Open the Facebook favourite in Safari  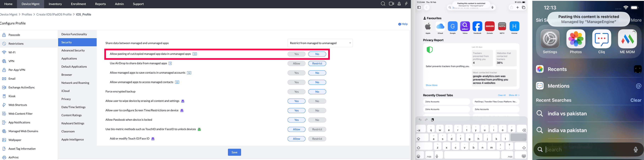coord(477,26)
